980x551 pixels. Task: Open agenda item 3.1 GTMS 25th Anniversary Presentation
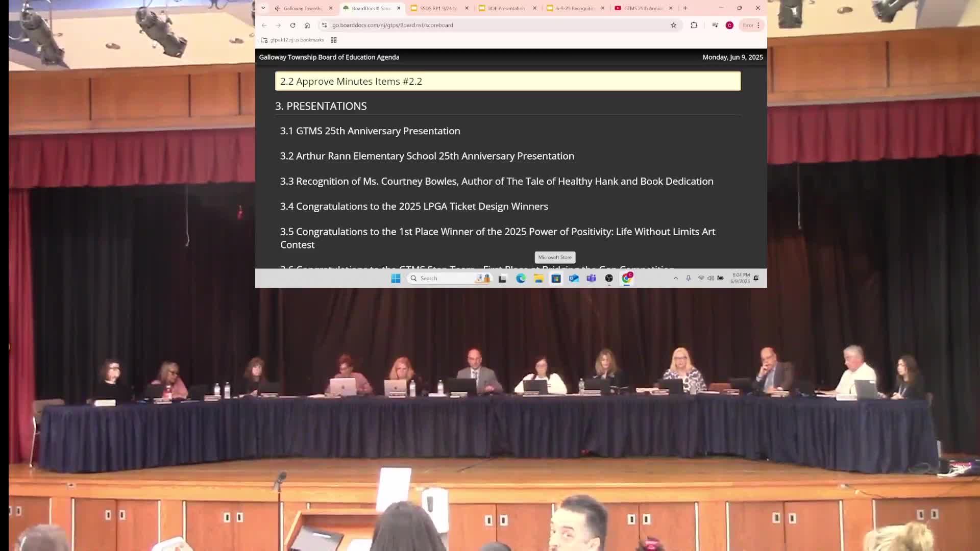tap(370, 131)
